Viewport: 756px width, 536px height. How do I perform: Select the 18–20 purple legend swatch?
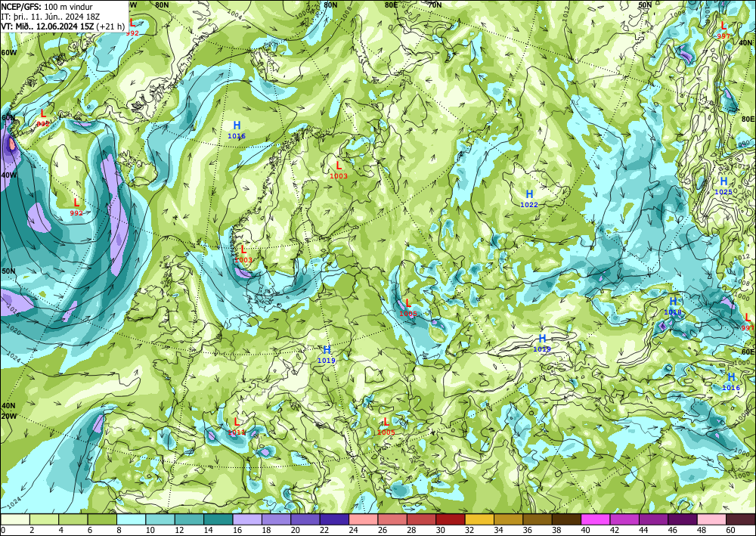276,519
